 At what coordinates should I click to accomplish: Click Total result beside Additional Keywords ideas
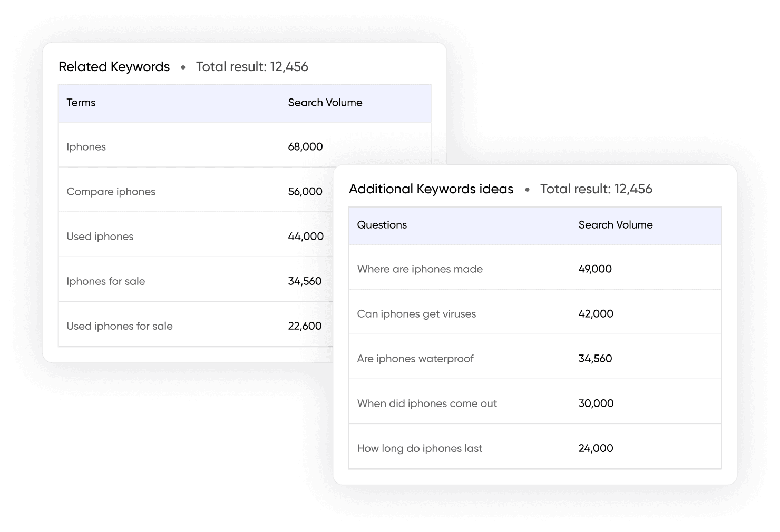[x=596, y=189]
